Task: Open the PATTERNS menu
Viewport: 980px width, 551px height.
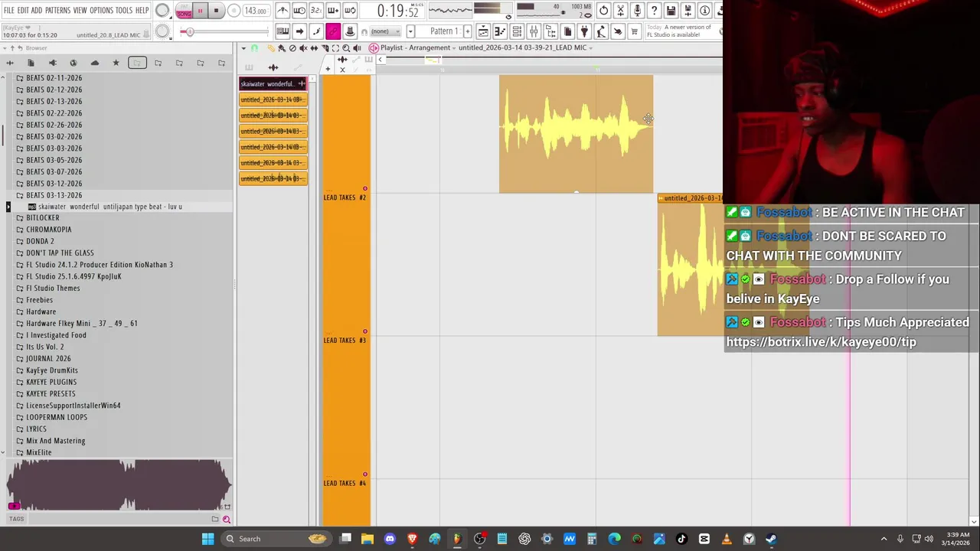Action: (x=58, y=11)
